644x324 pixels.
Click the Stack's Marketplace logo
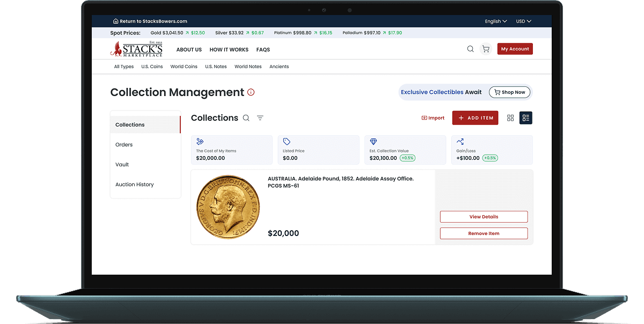point(136,49)
